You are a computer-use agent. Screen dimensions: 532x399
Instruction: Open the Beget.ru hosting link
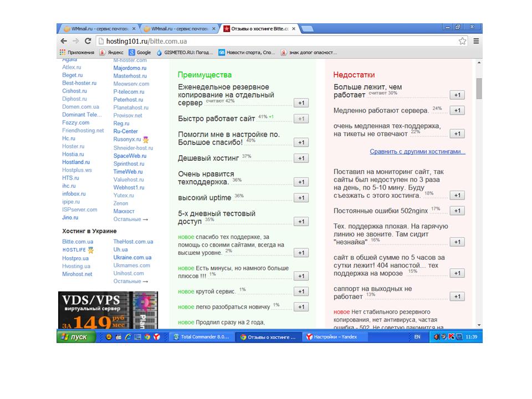pos(72,75)
